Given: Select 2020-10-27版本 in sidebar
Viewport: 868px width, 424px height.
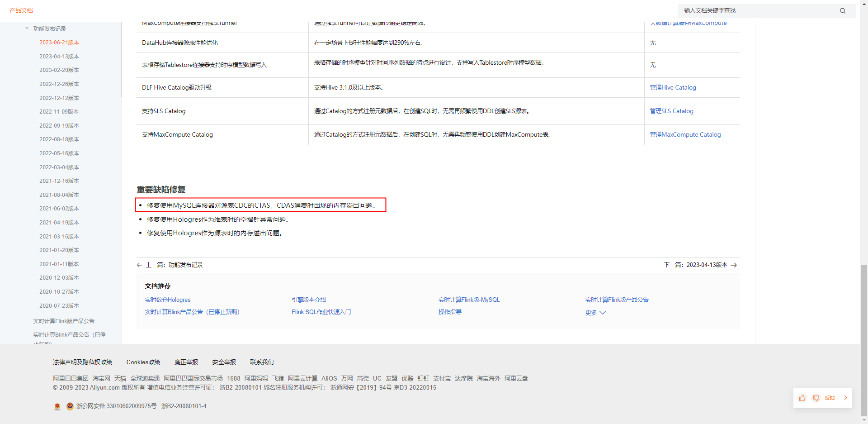Looking at the screenshot, I should (x=59, y=292).
